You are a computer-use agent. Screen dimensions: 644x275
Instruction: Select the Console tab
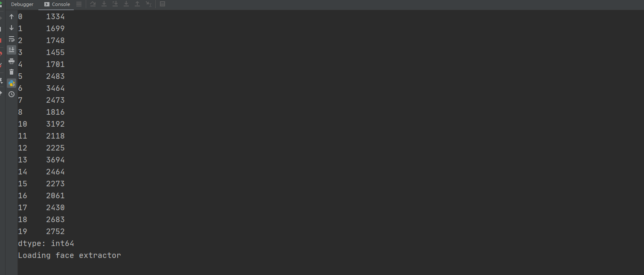(57, 4)
